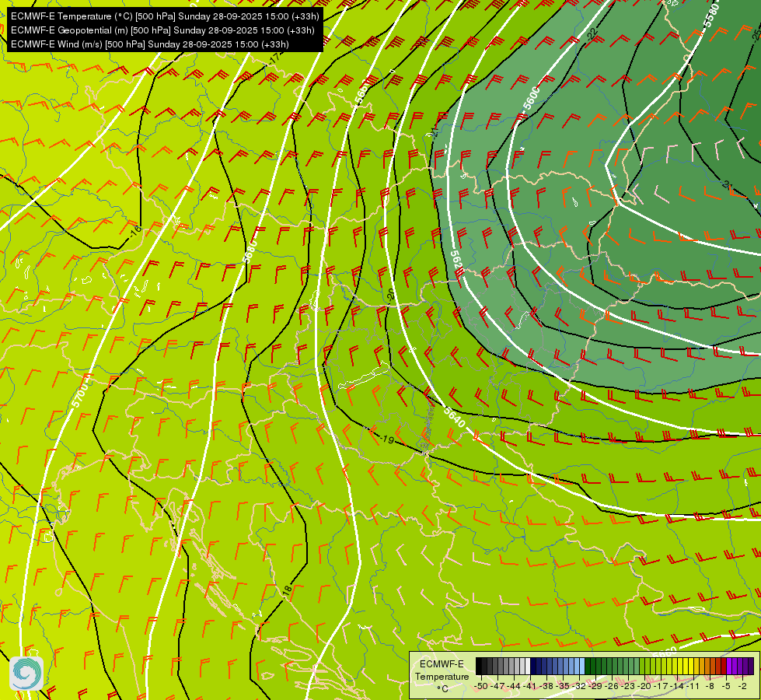This screenshot has width=761, height=700.
Task: Pick the dark red swatch left of -5 tick
Action: point(724,666)
